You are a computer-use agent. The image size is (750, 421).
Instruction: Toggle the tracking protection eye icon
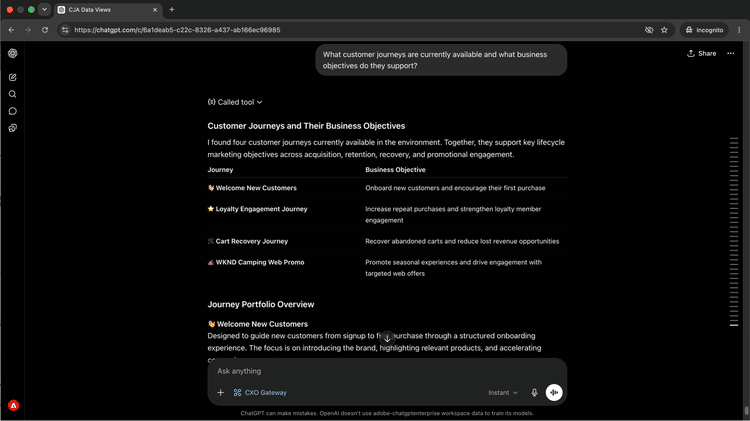click(649, 30)
